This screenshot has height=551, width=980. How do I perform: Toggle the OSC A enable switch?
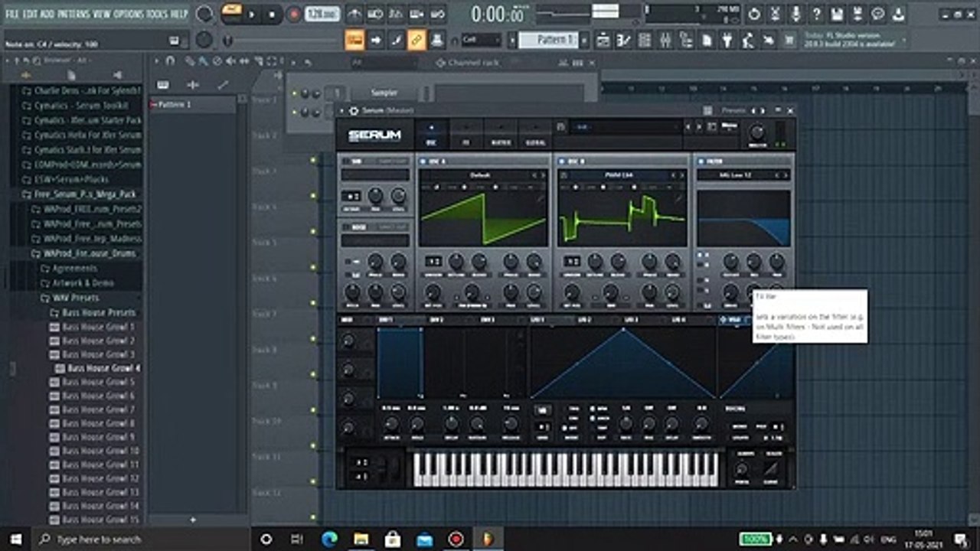coord(423,161)
